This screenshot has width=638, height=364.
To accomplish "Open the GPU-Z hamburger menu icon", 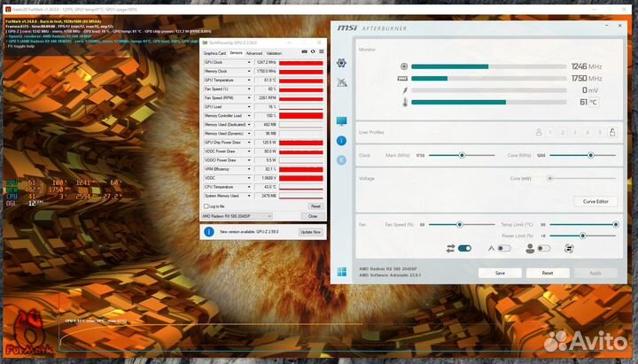I will [322, 51].
